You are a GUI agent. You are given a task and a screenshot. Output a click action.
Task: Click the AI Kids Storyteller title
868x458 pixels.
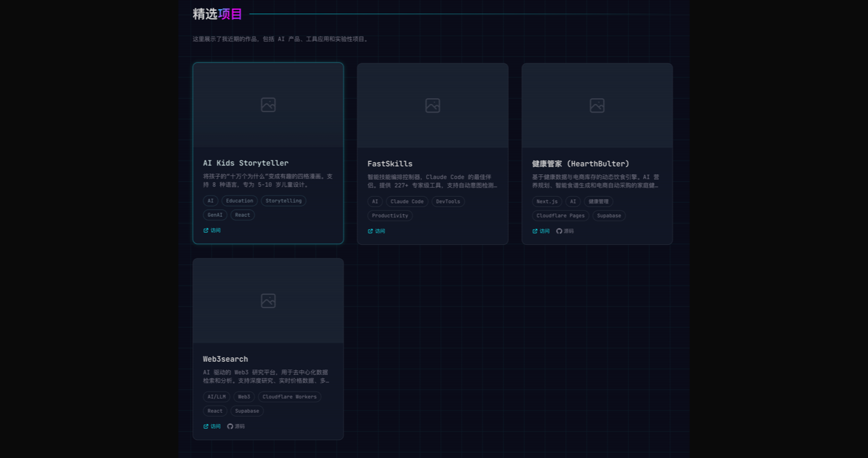[246, 163]
